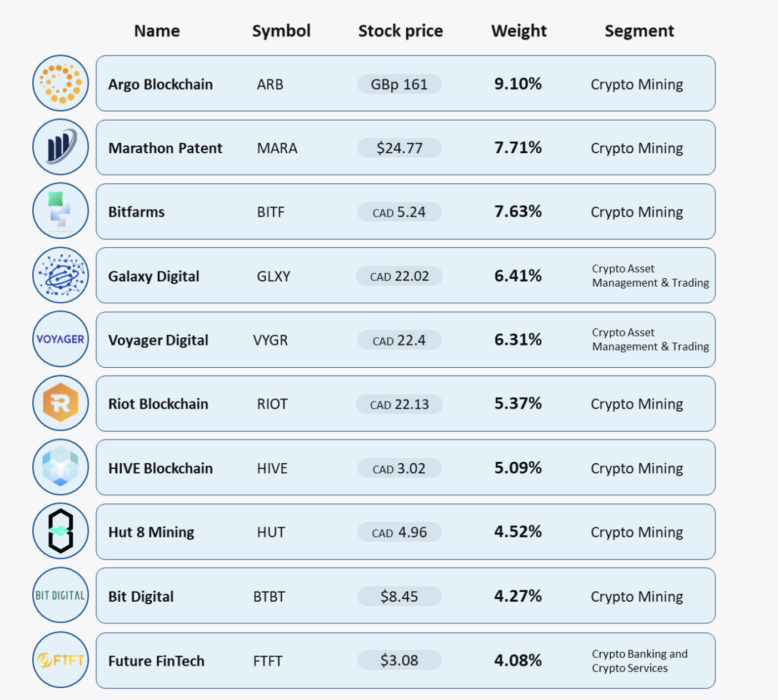Screen dimensions: 778x700
Task: Select the Voyager Digital name
Action: 158,340
